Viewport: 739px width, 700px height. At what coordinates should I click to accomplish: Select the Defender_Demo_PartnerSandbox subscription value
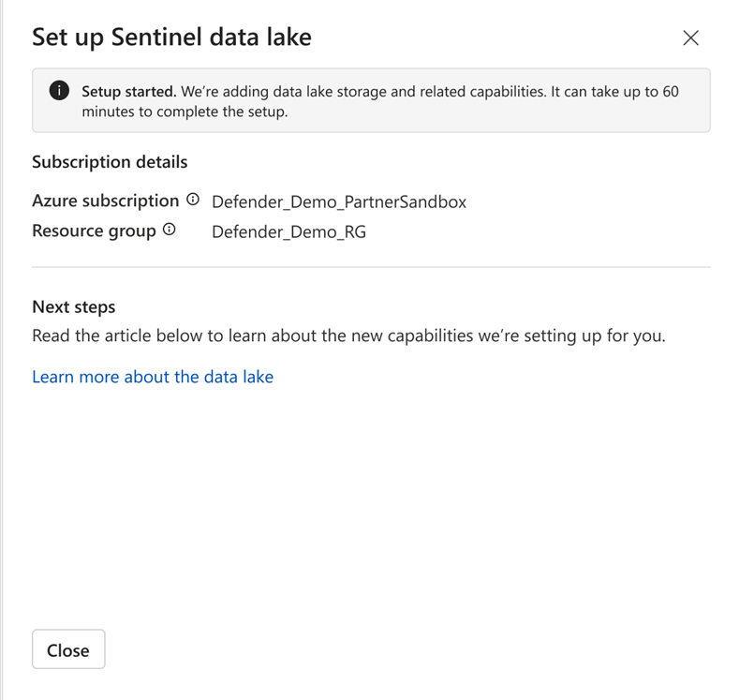(x=339, y=201)
